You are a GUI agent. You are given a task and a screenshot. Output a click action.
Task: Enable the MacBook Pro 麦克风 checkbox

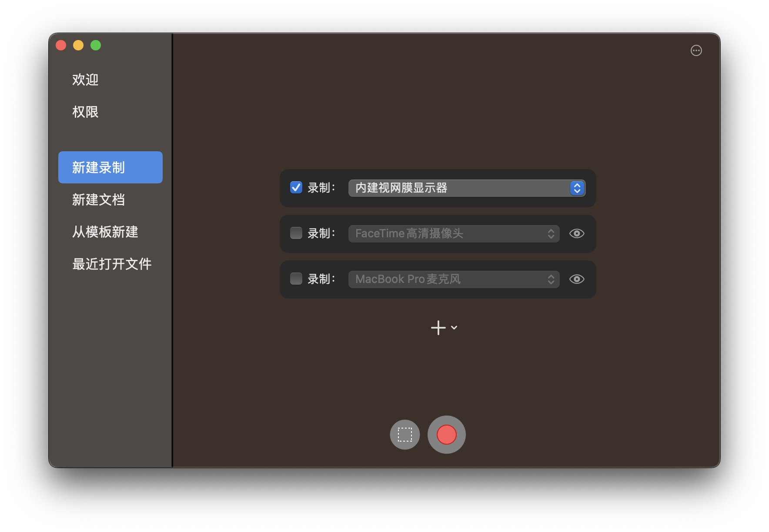pyautogui.click(x=296, y=279)
